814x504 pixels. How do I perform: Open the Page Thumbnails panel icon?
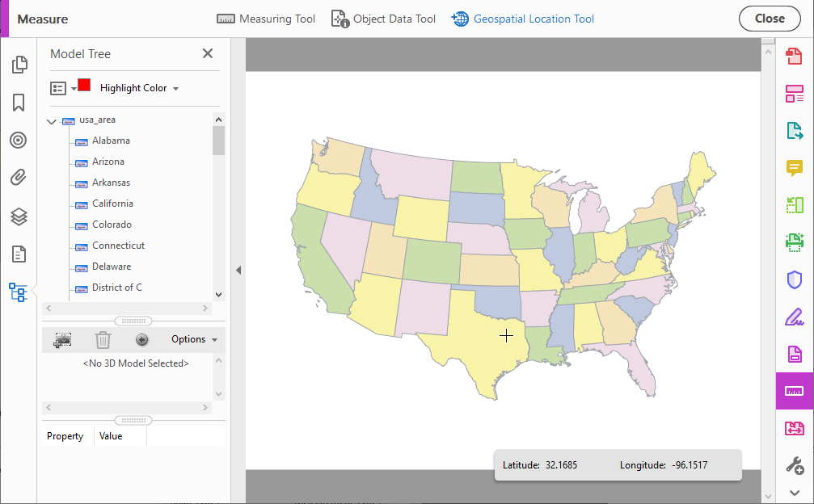(x=19, y=65)
